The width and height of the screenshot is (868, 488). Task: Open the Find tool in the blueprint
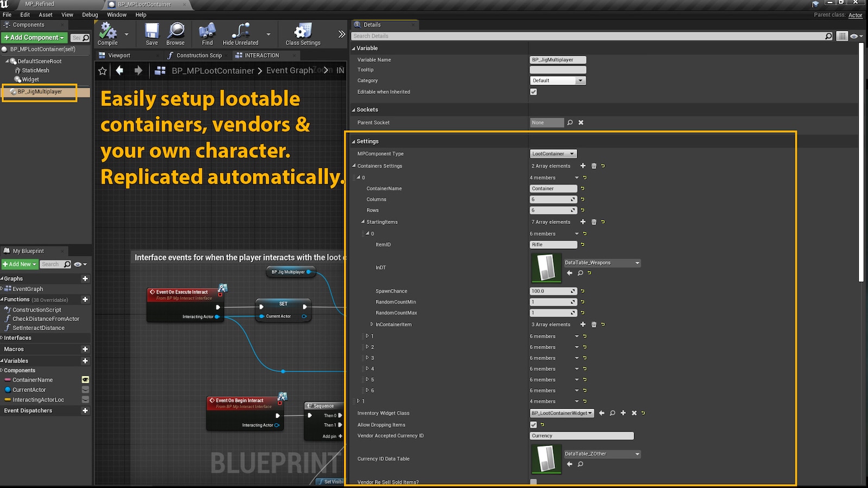coord(207,34)
